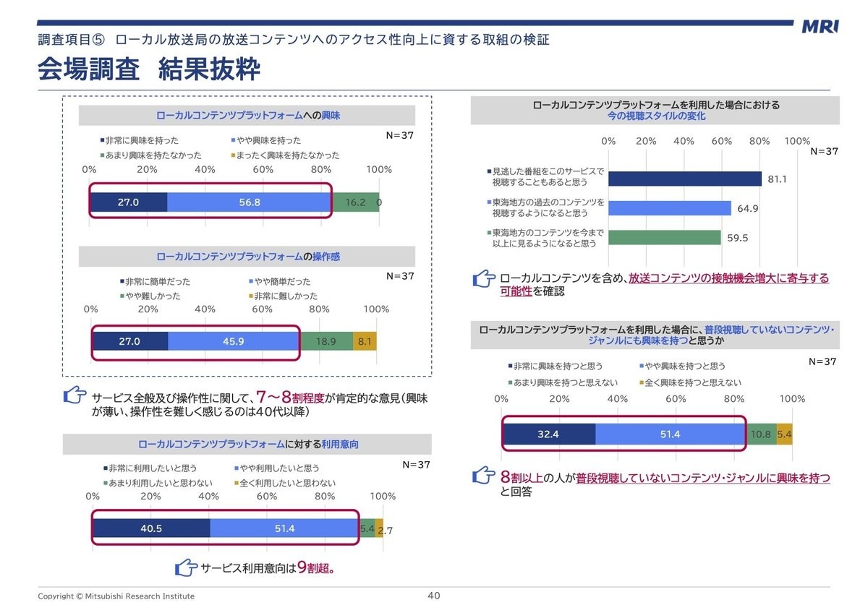Click legend entry 非常に利用したいと思う
The width and height of the screenshot is (868, 613).
tap(149, 468)
